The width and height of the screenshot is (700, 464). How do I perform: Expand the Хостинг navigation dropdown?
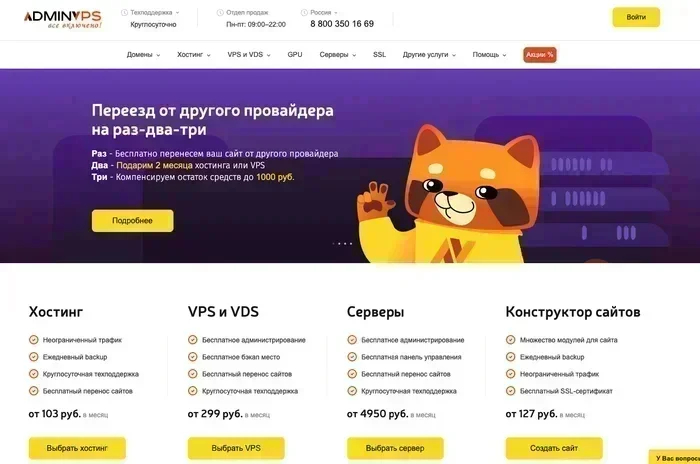coord(194,54)
